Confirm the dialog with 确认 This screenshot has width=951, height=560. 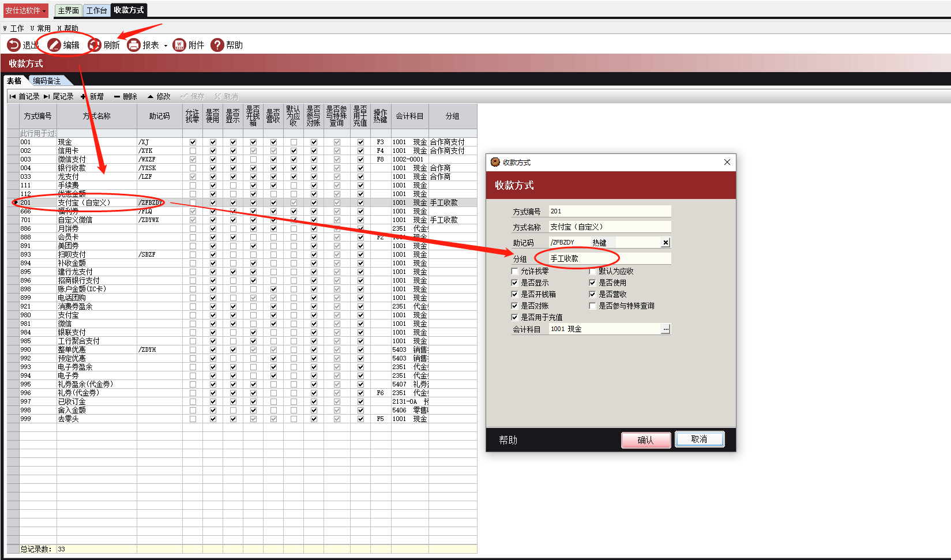click(646, 440)
